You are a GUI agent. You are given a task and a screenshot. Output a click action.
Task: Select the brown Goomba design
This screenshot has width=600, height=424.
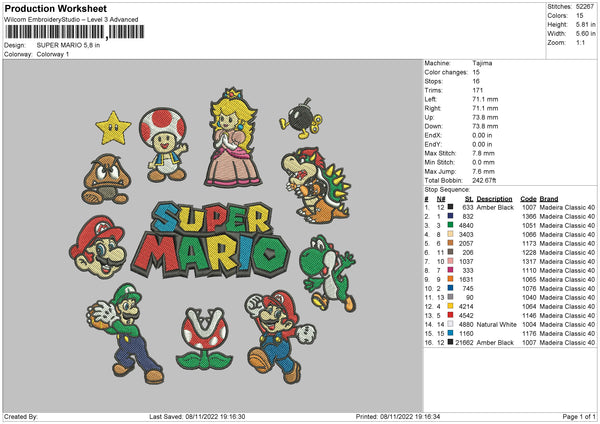[105, 179]
